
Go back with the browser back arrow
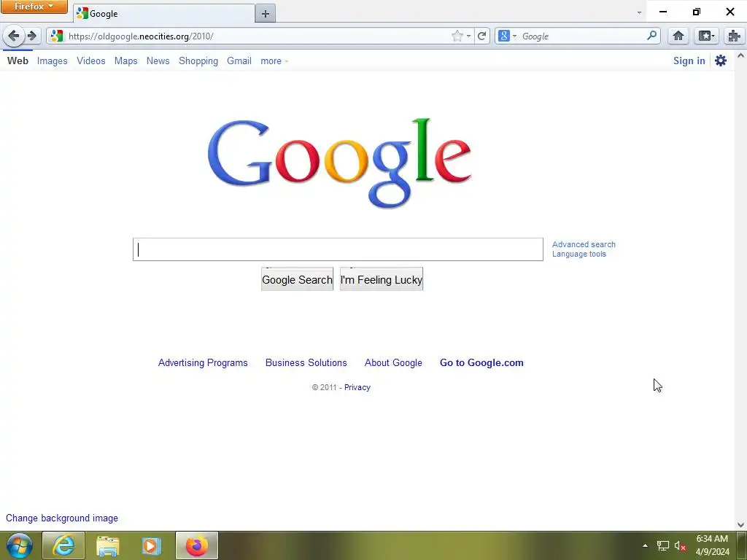(14, 36)
